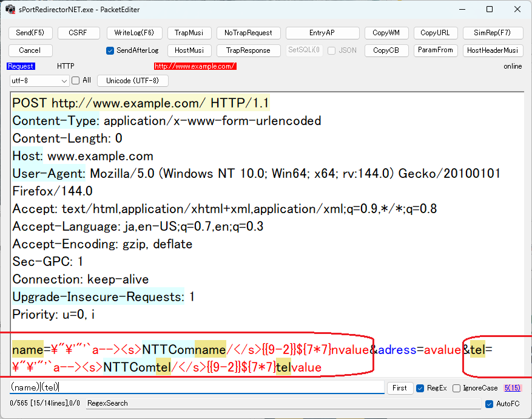Image resolution: width=532 pixels, height=419 pixels.
Task: Enable the IgnoreCase checkbox
Action: coord(457,388)
